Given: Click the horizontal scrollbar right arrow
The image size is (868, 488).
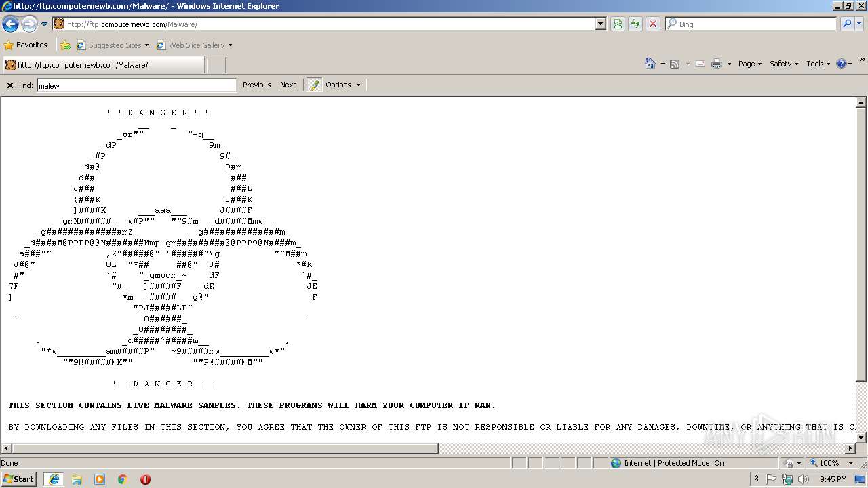Looking at the screenshot, I should [x=850, y=449].
